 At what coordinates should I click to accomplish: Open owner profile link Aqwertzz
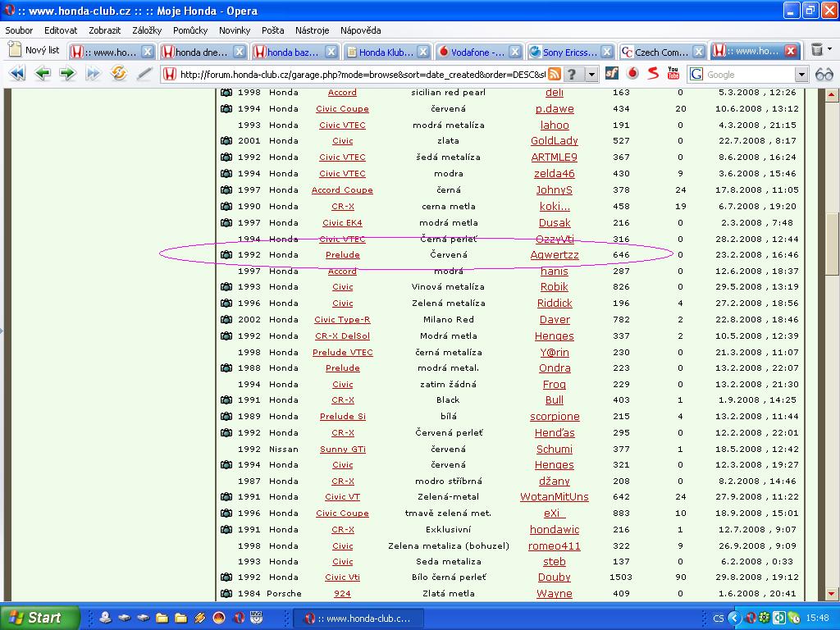(555, 255)
